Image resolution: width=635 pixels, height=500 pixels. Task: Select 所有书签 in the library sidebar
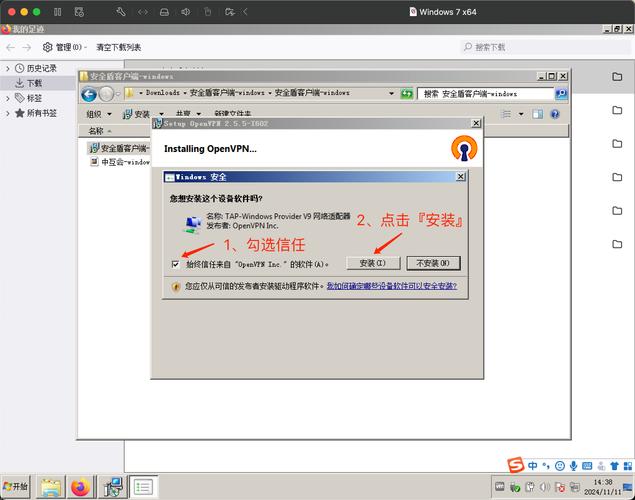[41, 113]
